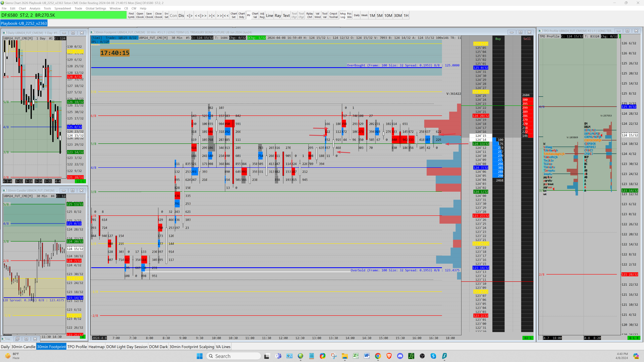
Task: Activate the Text drawing tool
Action: click(x=286, y=15)
